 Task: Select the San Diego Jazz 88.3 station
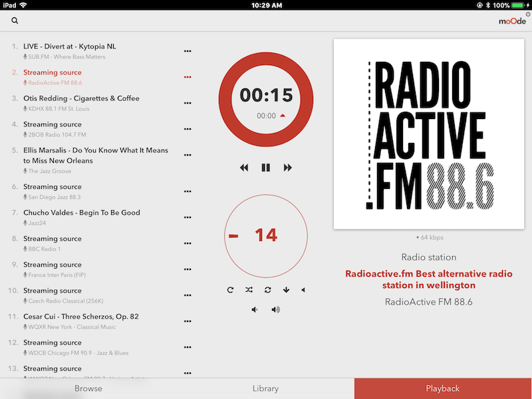coord(52,197)
